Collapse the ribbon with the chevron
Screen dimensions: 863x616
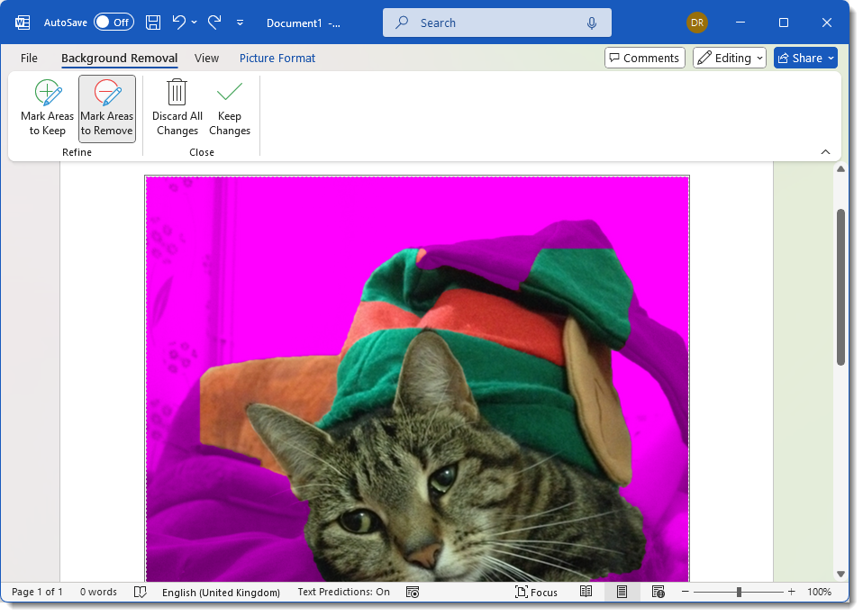[825, 152]
